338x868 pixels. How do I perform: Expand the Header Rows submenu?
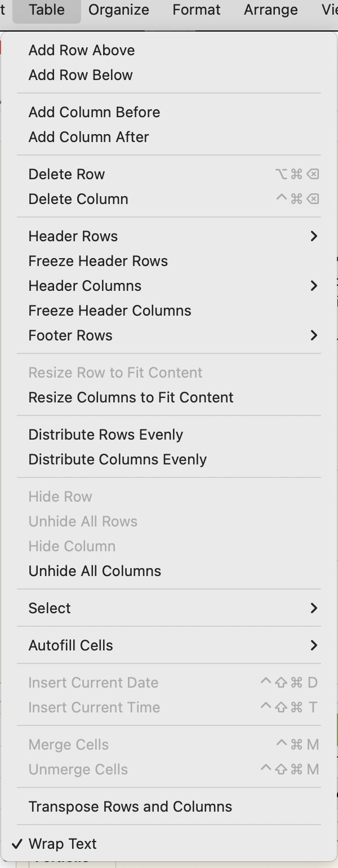coord(73,236)
